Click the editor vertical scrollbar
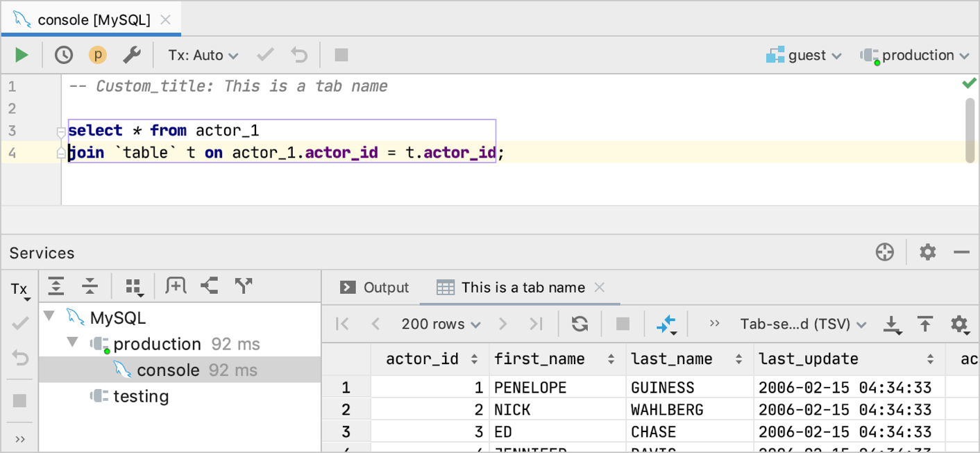Screen dimensions: 980x453 [970, 130]
